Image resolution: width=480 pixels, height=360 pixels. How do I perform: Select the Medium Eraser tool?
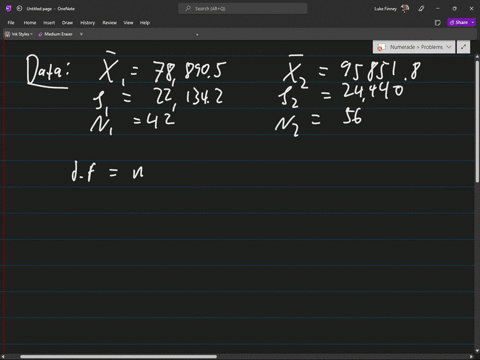tap(55, 34)
